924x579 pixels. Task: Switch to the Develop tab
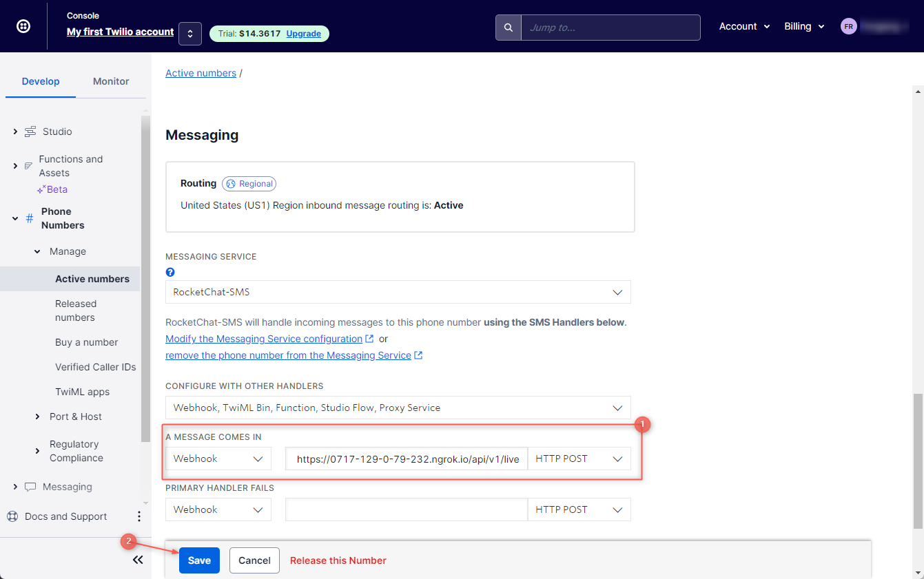click(41, 81)
